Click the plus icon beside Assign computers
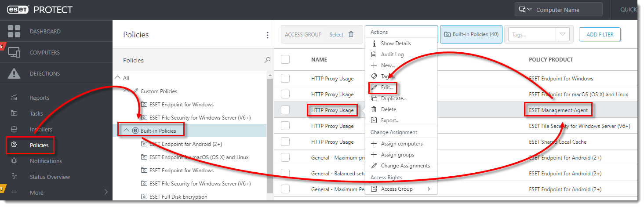 374,144
